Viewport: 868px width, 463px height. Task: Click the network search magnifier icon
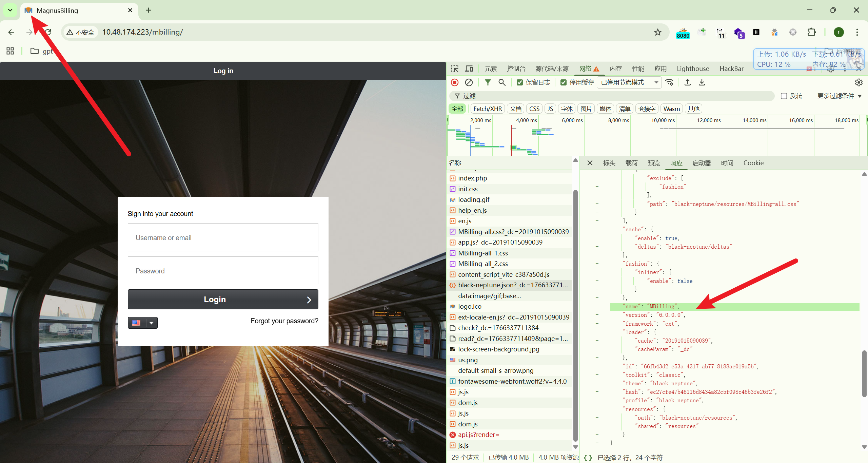502,82
